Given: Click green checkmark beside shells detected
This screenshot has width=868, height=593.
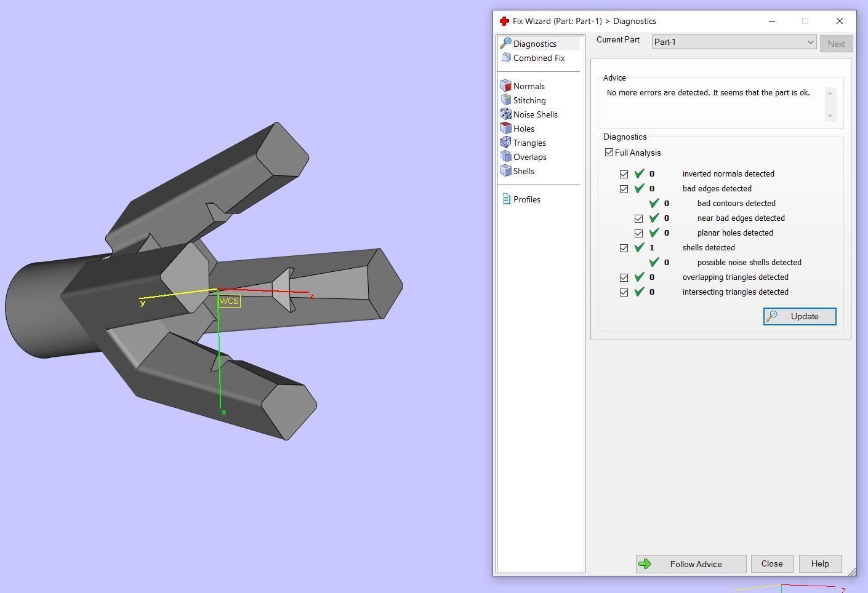Looking at the screenshot, I should pyautogui.click(x=639, y=247).
